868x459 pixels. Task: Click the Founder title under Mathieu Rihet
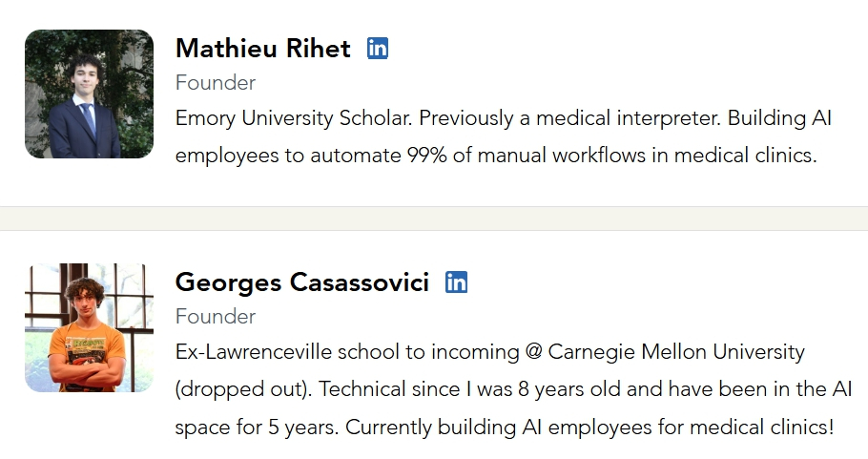pos(216,83)
